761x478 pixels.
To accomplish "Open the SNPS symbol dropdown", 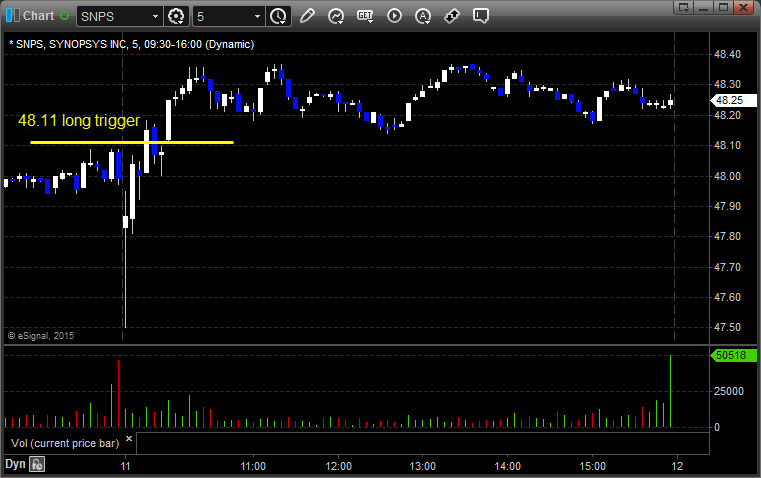I will pos(155,16).
